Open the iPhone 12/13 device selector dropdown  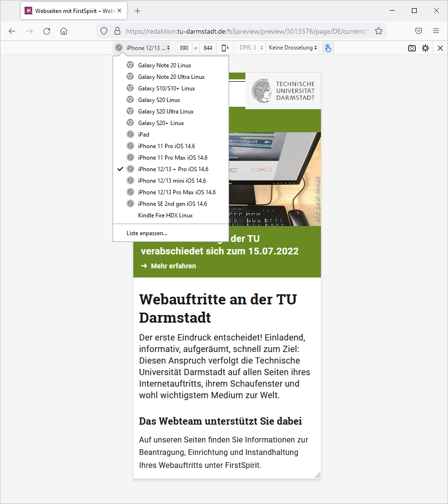[142, 48]
